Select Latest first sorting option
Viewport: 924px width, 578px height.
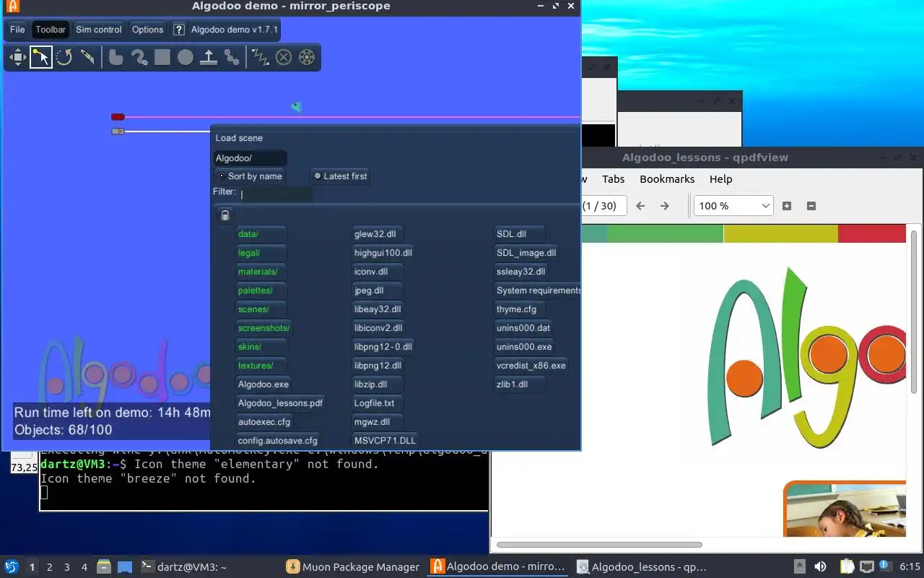339,176
